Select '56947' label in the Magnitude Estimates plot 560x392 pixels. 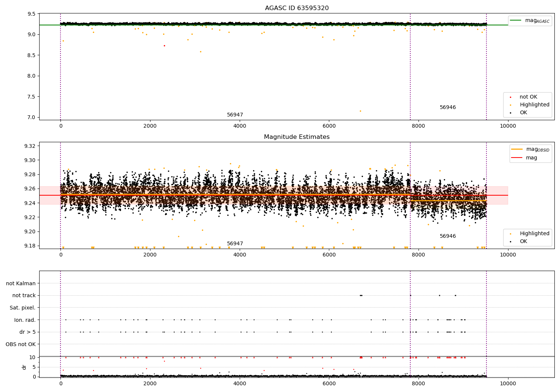tap(235, 244)
